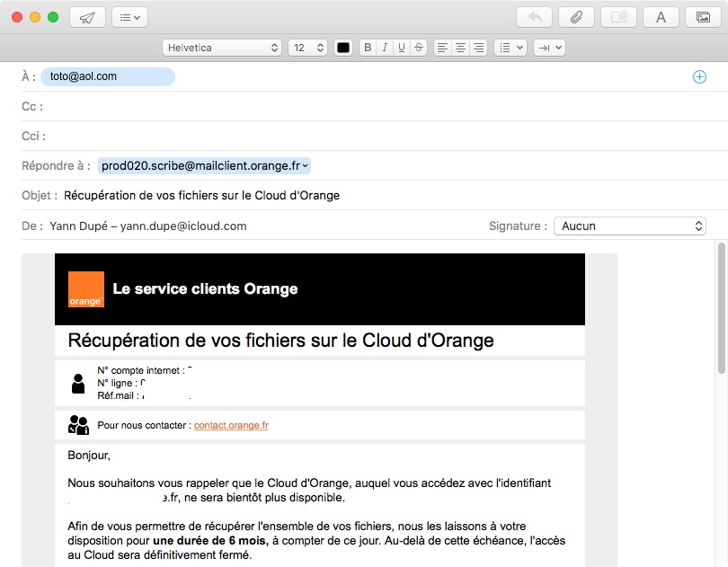Add a contact with the blue plus icon

699,77
